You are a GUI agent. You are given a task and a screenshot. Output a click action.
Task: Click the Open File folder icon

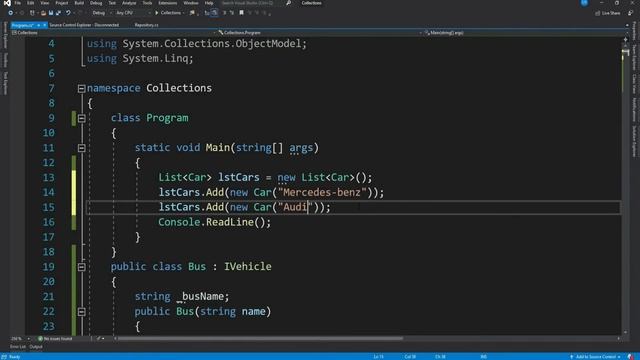(x=43, y=13)
